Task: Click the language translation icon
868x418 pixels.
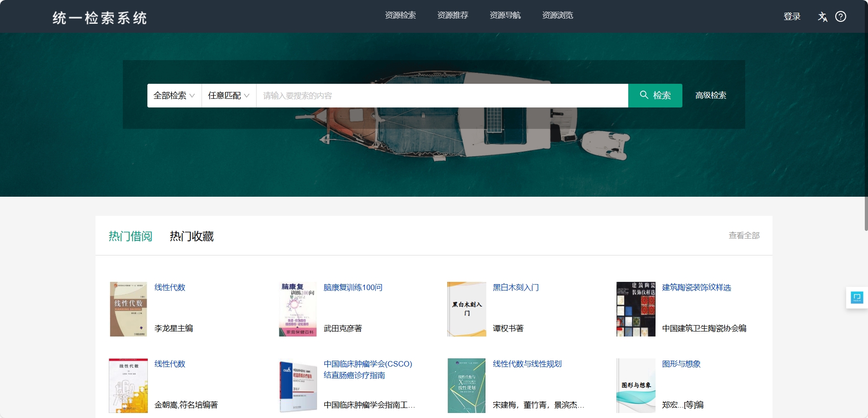Action: click(x=822, y=17)
